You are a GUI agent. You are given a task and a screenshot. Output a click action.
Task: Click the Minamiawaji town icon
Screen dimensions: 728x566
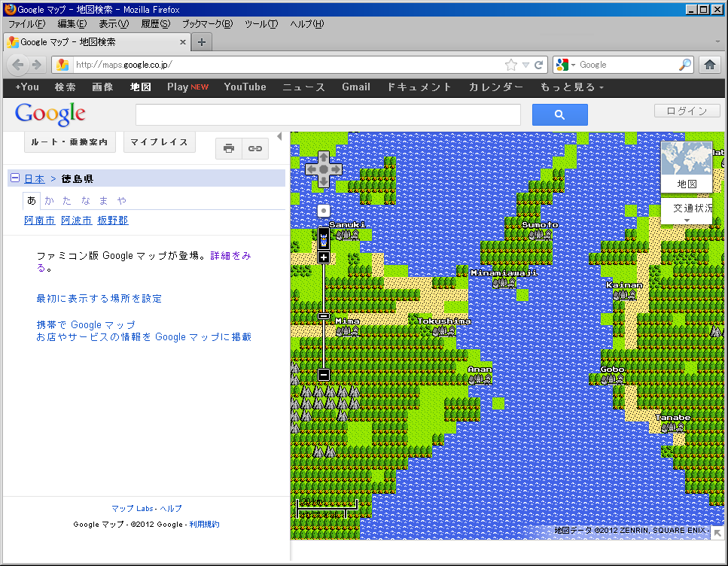(504, 283)
